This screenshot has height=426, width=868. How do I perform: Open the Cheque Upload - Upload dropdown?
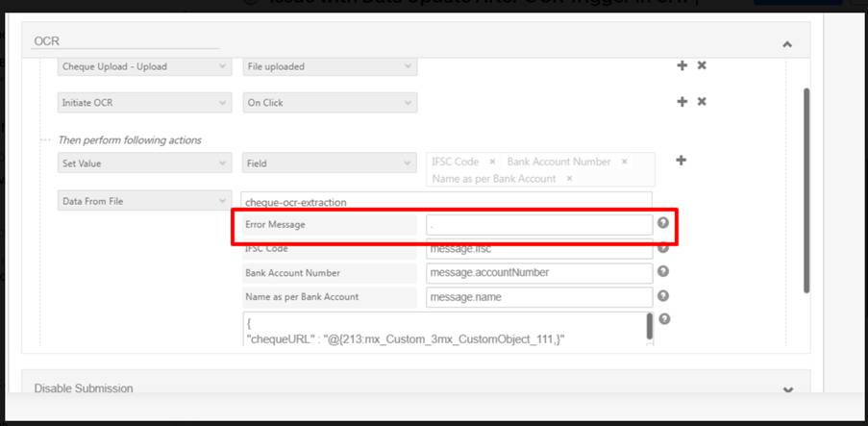pos(144,66)
